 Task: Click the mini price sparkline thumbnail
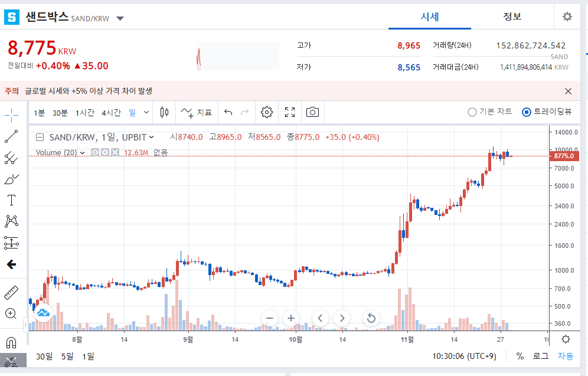238,56
